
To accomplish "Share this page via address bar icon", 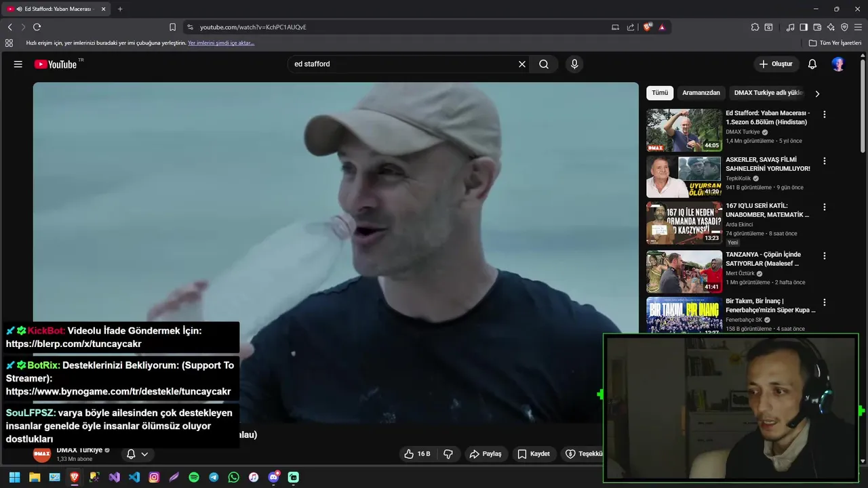I will [631, 27].
